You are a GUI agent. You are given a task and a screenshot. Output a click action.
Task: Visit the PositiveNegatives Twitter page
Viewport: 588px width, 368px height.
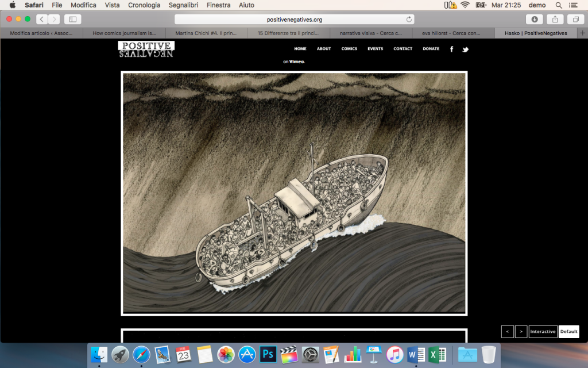pos(465,49)
